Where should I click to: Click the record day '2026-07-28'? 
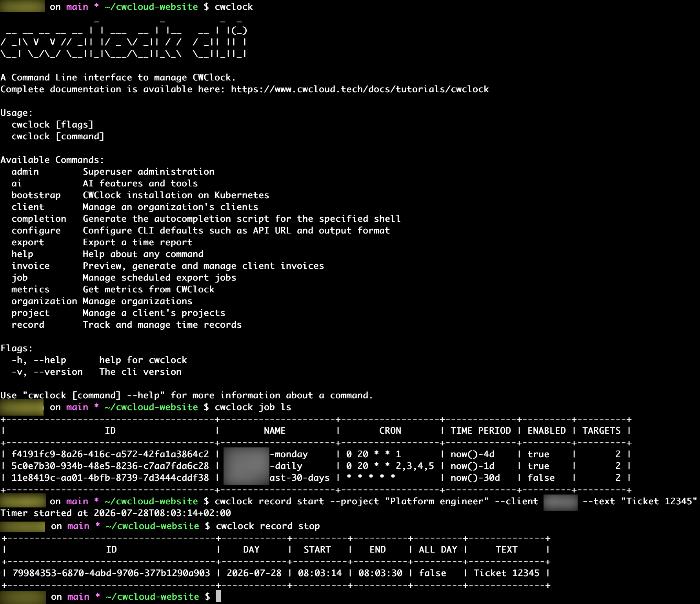(254, 573)
